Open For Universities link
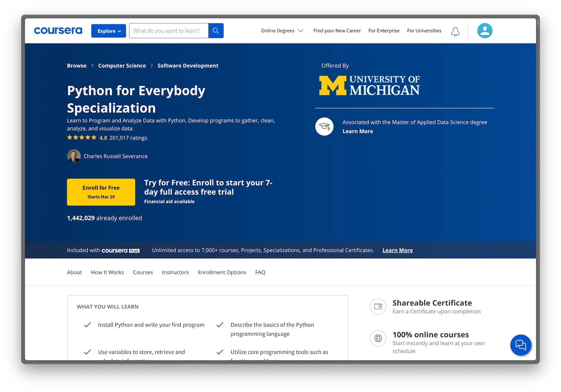This screenshot has height=392, width=561. [424, 31]
